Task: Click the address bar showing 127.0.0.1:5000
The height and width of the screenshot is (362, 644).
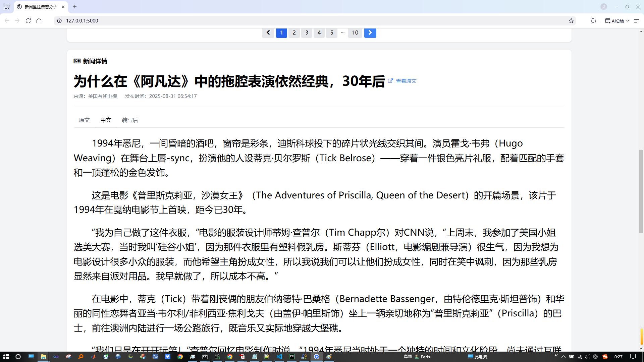Action: (315, 21)
